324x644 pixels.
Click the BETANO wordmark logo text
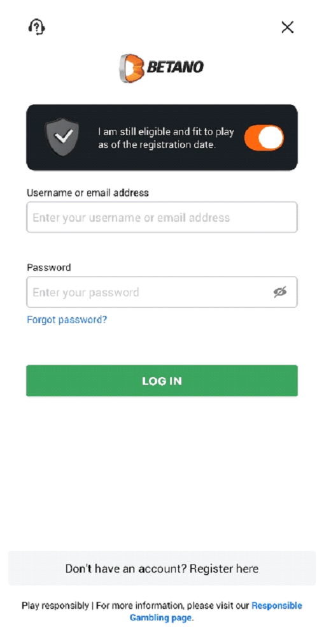175,67
